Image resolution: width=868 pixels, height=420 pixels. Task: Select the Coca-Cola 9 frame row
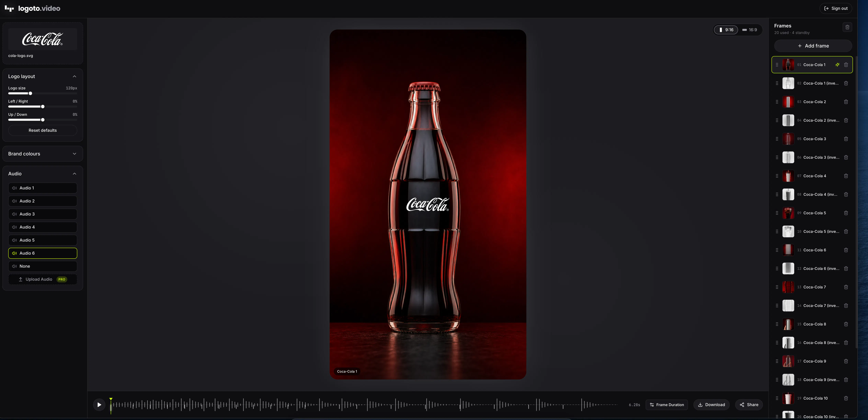click(x=812, y=361)
